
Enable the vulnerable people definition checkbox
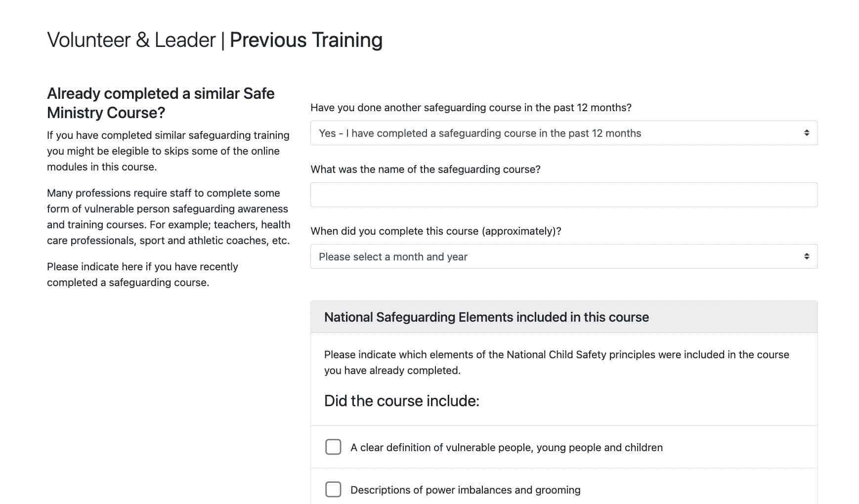click(x=333, y=447)
